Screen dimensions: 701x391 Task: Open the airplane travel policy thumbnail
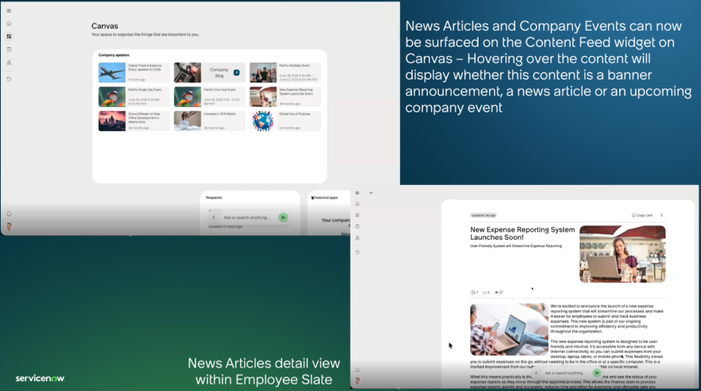(112, 72)
